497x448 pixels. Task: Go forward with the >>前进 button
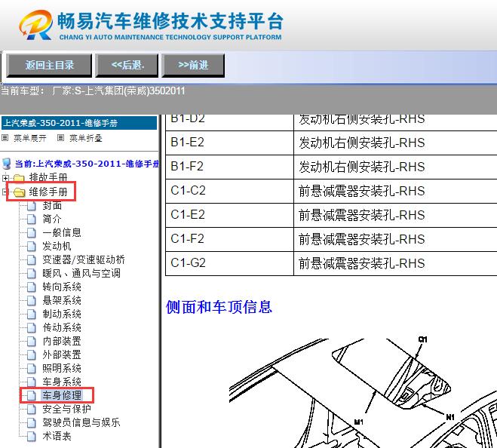tap(193, 66)
